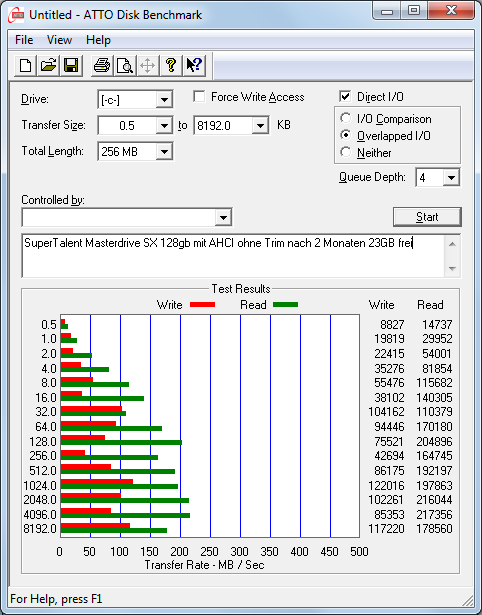The height and width of the screenshot is (615, 482).
Task: Activate context help pointer icon
Action: pyautogui.click(x=194, y=65)
